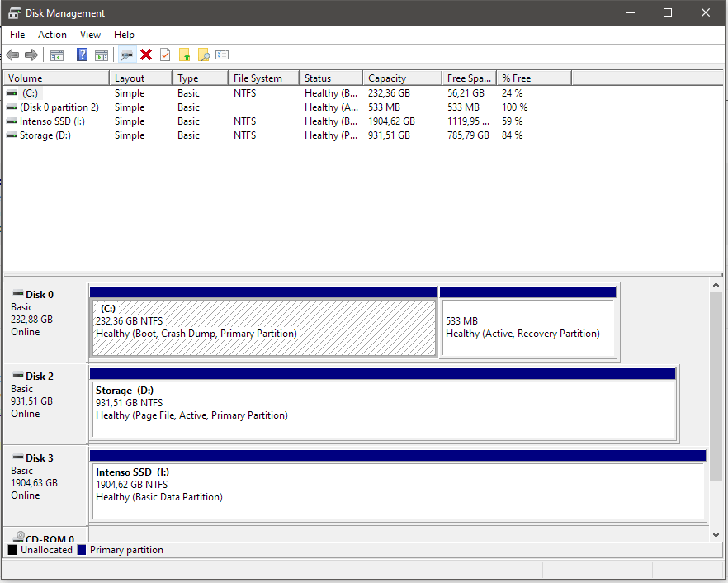Click the CD-ROM 0 disc icon
The width and height of the screenshot is (728, 583).
coord(18,537)
